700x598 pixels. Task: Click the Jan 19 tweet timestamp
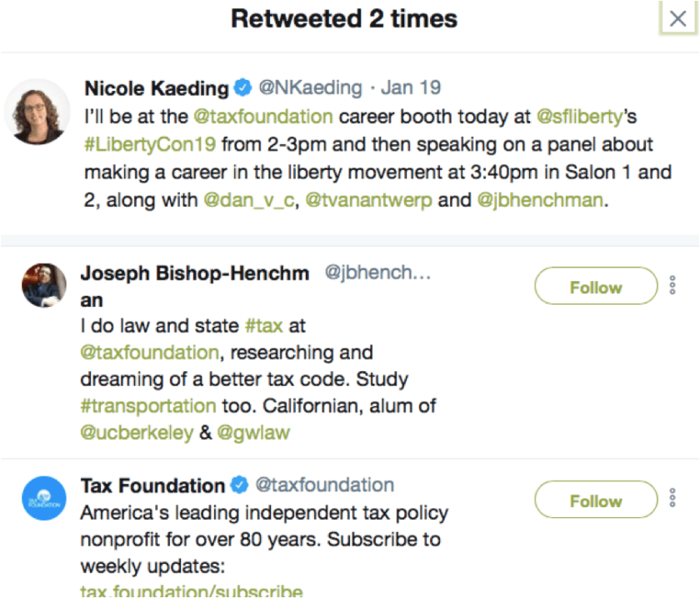tap(411, 88)
